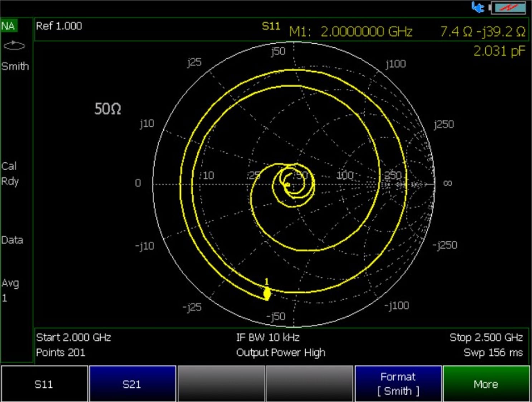532x402 pixels.
Task: Click the NA mode indicator
Action: [x=8, y=26]
